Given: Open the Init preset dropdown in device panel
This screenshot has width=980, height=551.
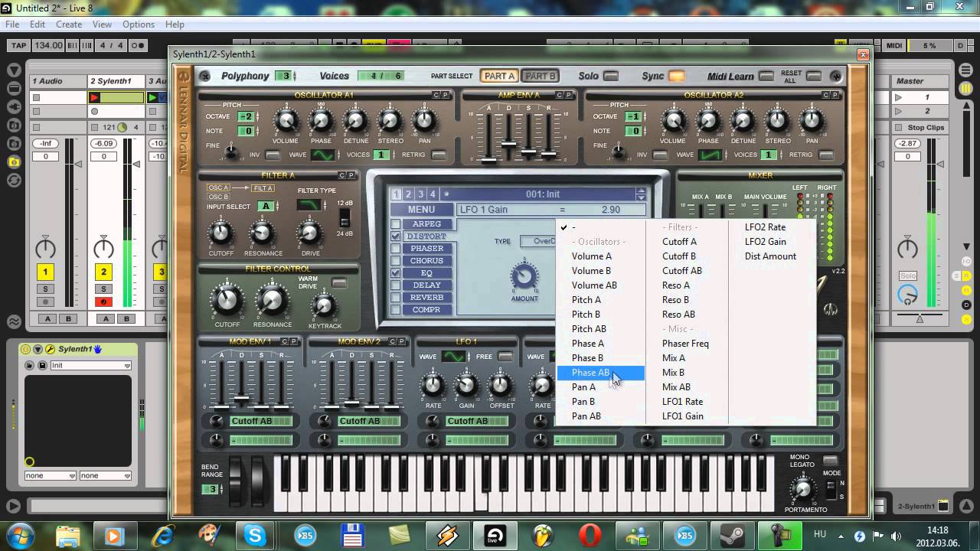Looking at the screenshot, I should 90,365.
